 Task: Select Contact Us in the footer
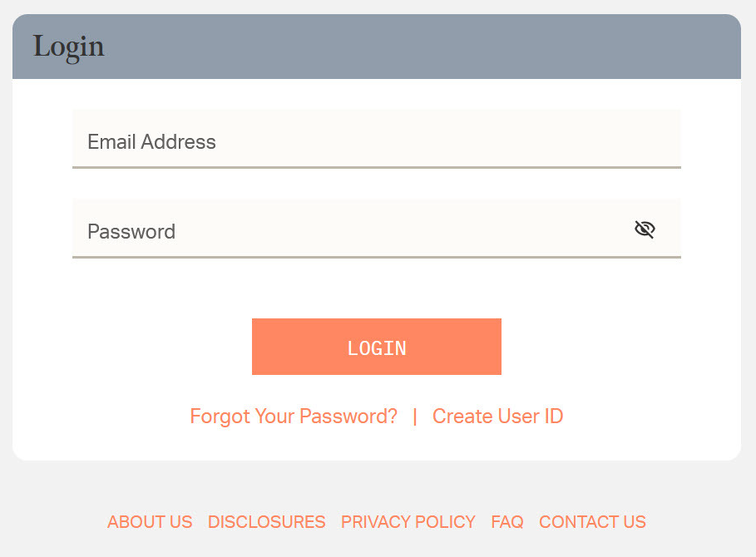point(592,522)
